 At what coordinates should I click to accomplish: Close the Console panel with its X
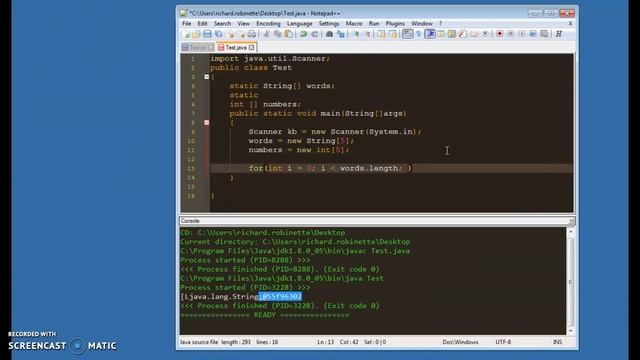pos(571,221)
